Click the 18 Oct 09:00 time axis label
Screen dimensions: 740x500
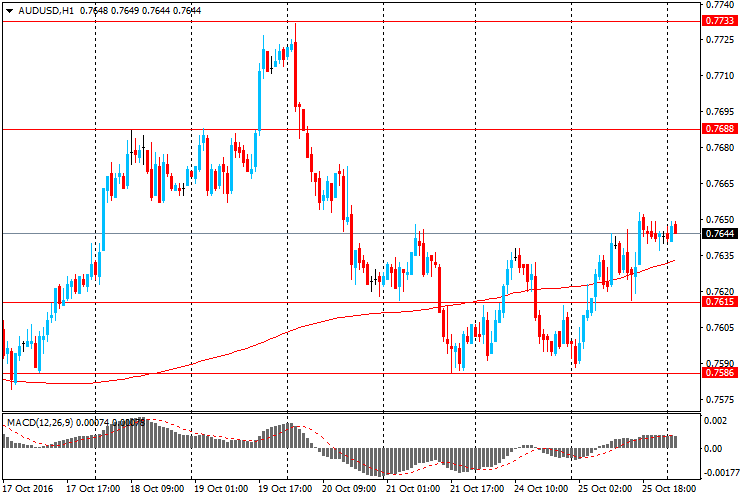pos(157,488)
